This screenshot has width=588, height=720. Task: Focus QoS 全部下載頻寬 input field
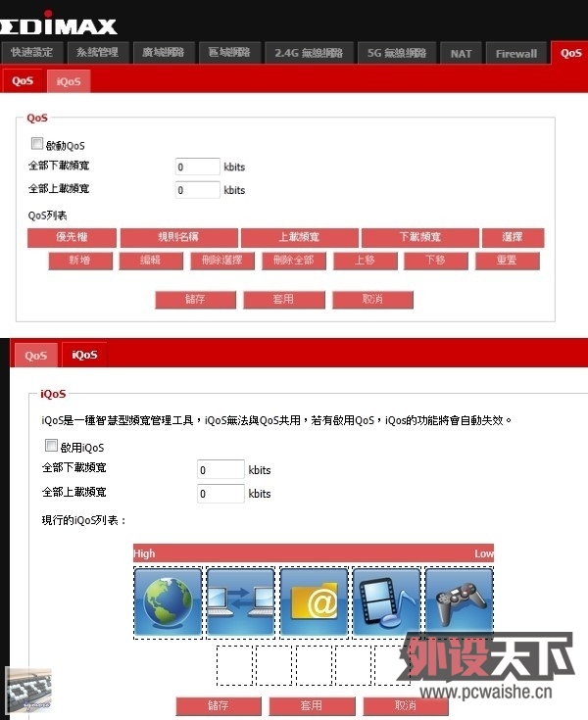pos(198,167)
